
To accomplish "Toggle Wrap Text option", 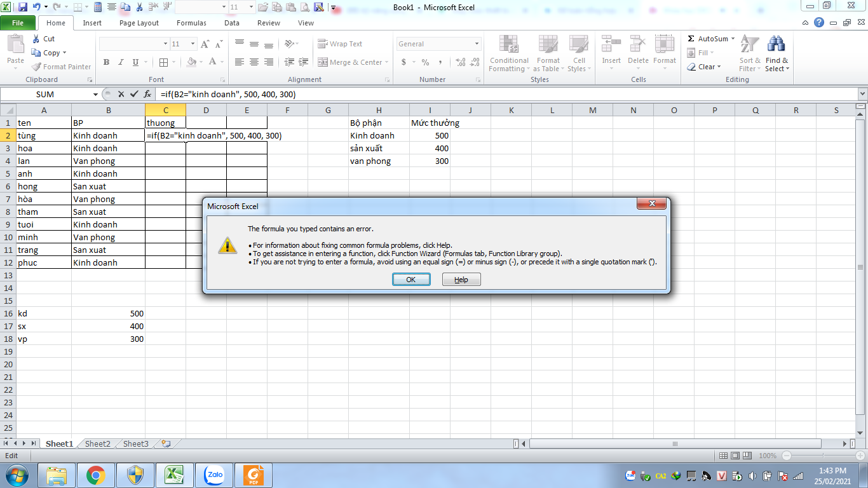I will click(x=340, y=44).
